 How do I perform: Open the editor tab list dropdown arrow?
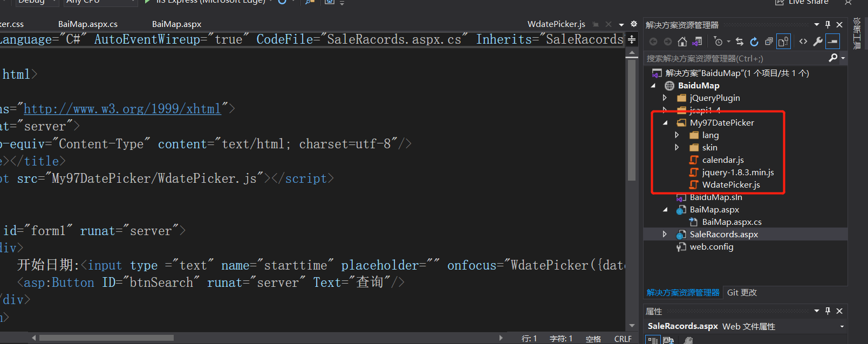pos(621,24)
